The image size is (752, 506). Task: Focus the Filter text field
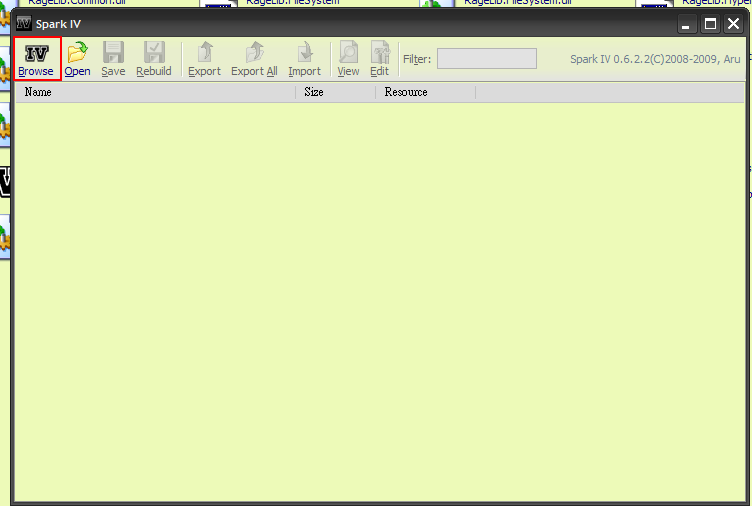[x=486, y=59]
